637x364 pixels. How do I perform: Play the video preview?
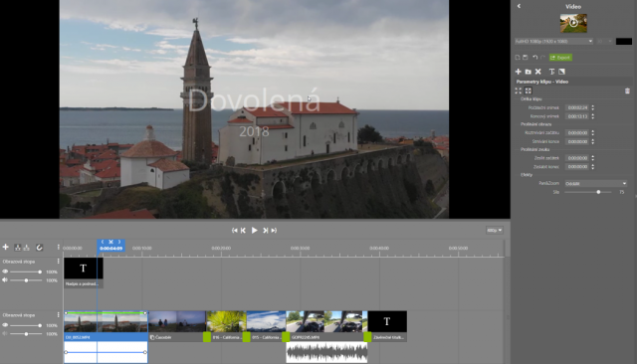click(255, 230)
